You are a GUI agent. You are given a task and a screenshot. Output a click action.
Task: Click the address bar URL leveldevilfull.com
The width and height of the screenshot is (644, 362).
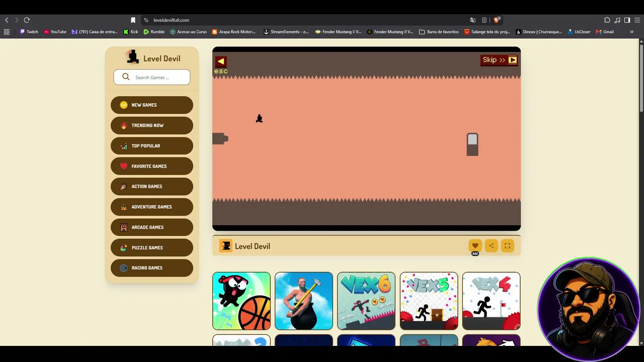(x=171, y=20)
